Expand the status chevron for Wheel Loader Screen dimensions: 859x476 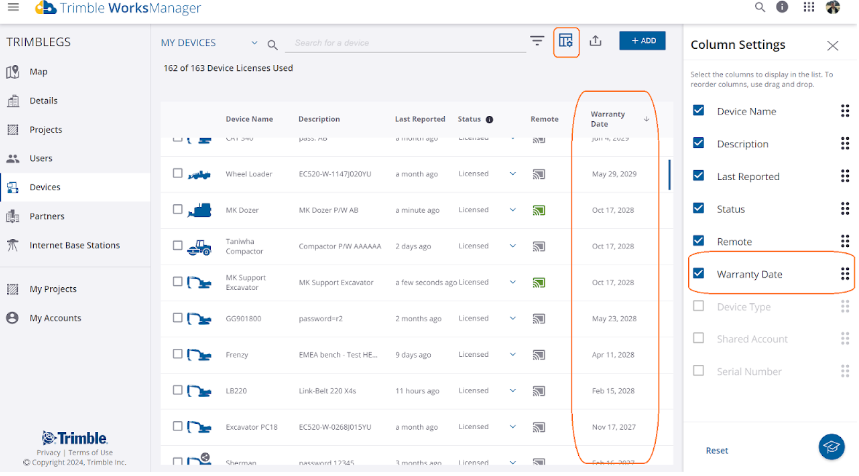coord(513,173)
